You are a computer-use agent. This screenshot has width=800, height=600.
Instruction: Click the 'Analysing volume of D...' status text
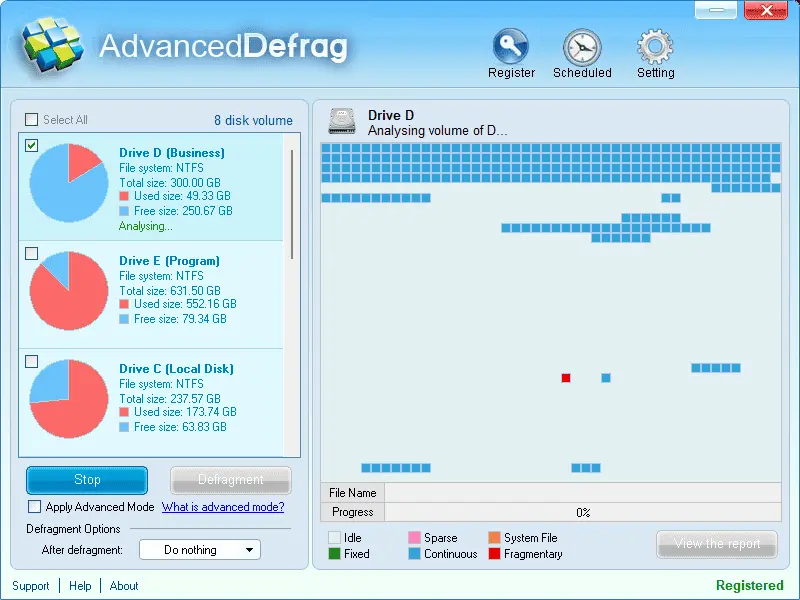click(x=438, y=131)
